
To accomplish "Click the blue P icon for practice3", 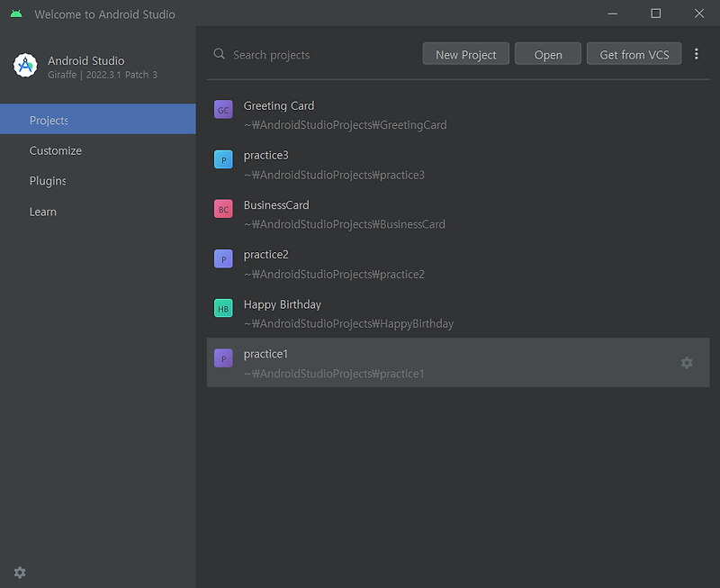I will 223,159.
